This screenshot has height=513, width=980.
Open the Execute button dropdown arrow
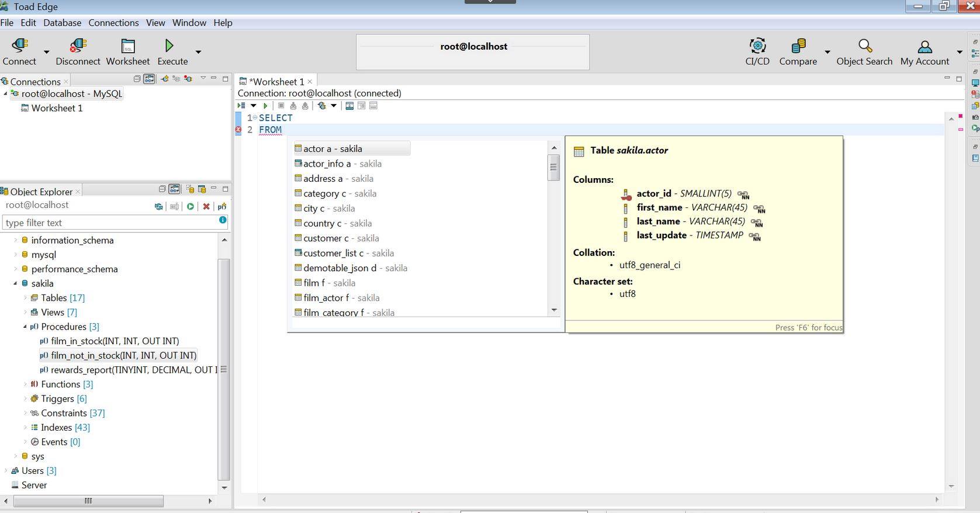pos(198,52)
